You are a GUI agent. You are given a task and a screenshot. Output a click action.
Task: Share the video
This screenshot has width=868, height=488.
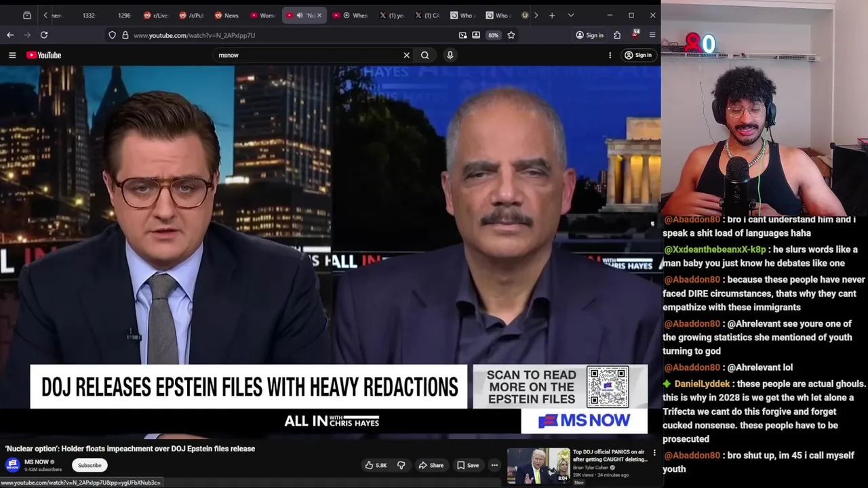pos(431,465)
